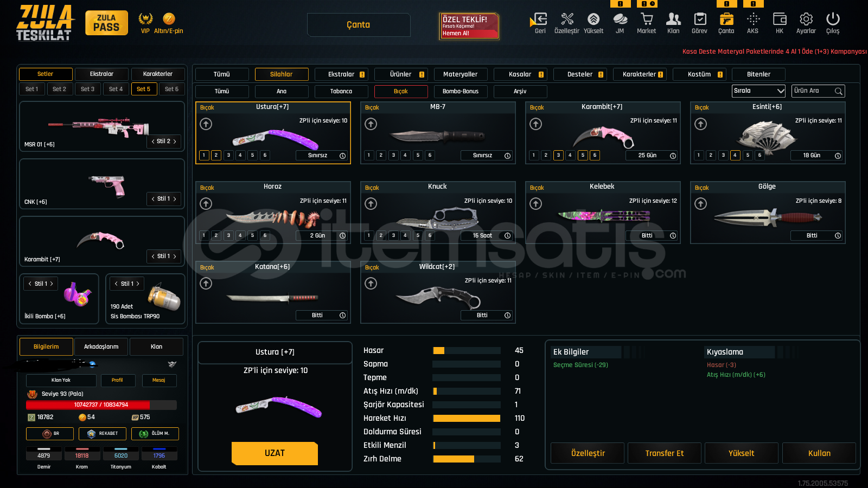Open the Sırala sort dropdown

coord(758,91)
